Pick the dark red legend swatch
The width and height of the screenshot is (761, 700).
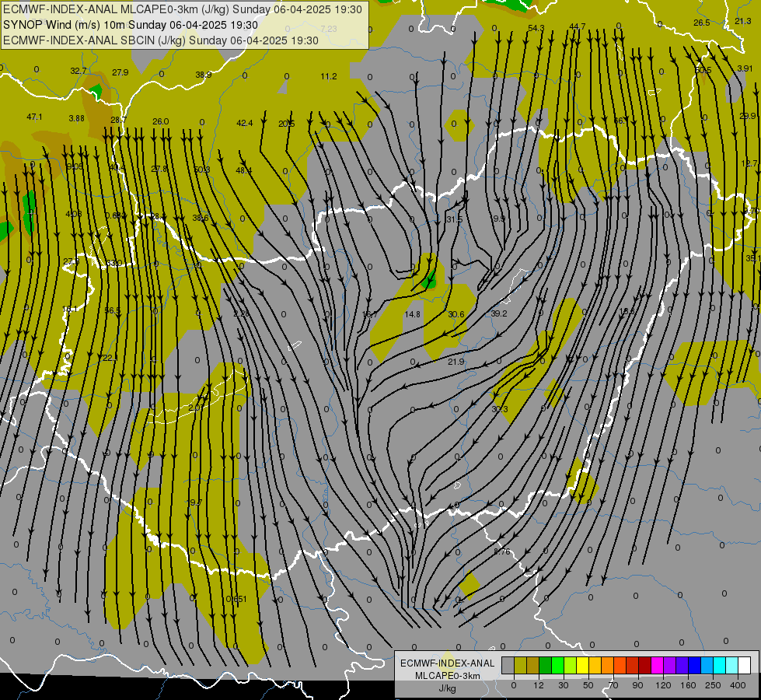(x=645, y=665)
